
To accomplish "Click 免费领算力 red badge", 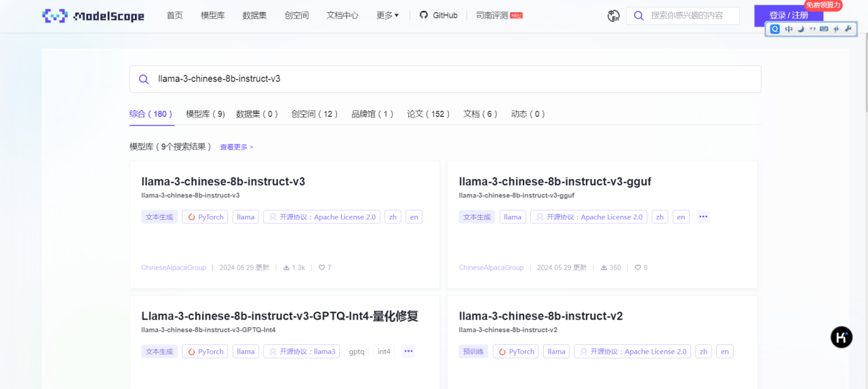I will (823, 5).
